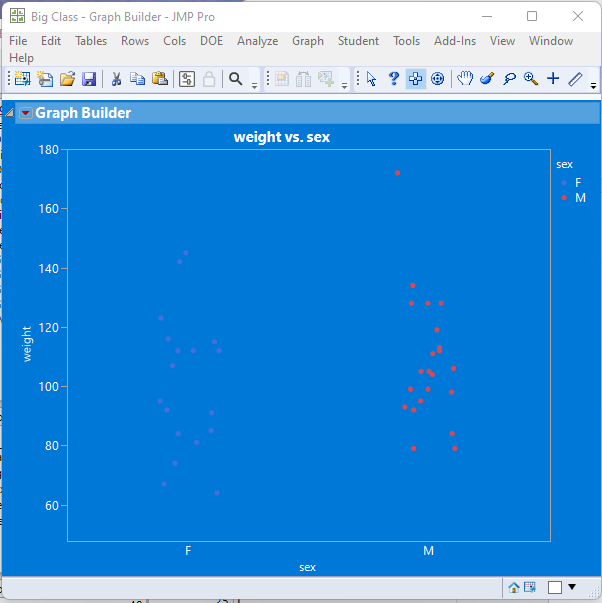Open the View menu
Image resolution: width=602 pixels, height=603 pixels.
pyautogui.click(x=502, y=41)
